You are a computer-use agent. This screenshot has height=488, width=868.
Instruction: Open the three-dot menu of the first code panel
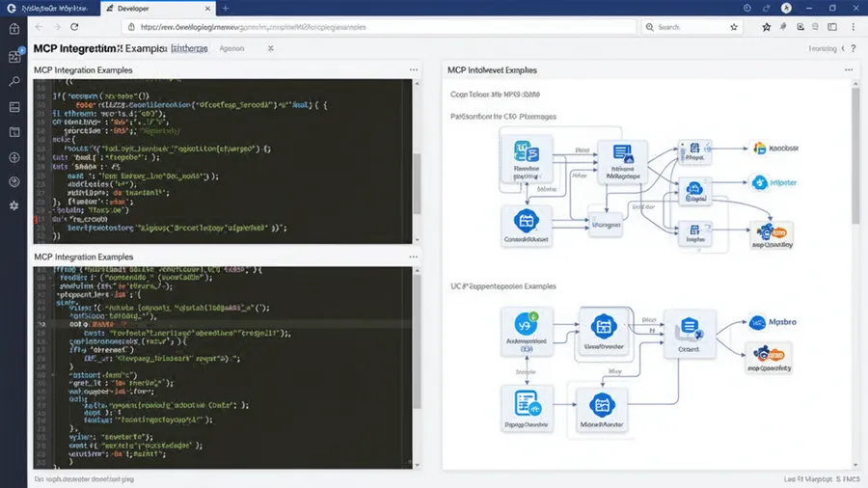tap(414, 69)
